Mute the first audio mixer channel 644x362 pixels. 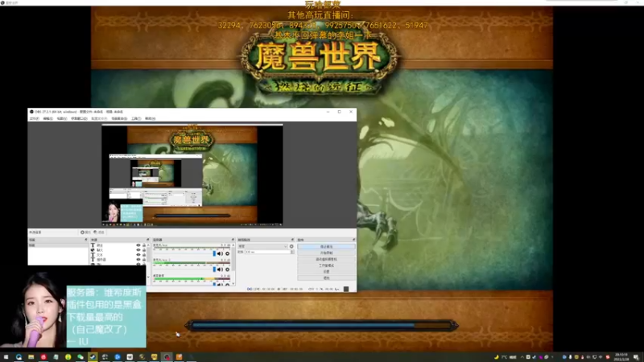[x=220, y=253]
